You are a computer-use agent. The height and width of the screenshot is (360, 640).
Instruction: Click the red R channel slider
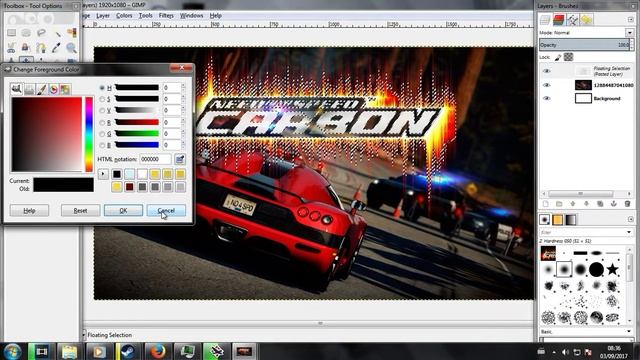point(137,122)
